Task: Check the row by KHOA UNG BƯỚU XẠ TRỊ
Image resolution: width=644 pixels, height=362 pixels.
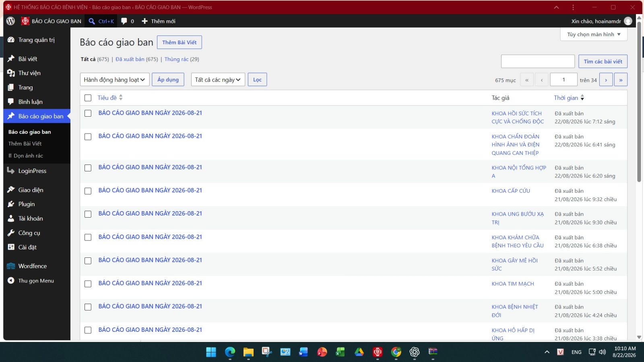Action: click(x=88, y=214)
